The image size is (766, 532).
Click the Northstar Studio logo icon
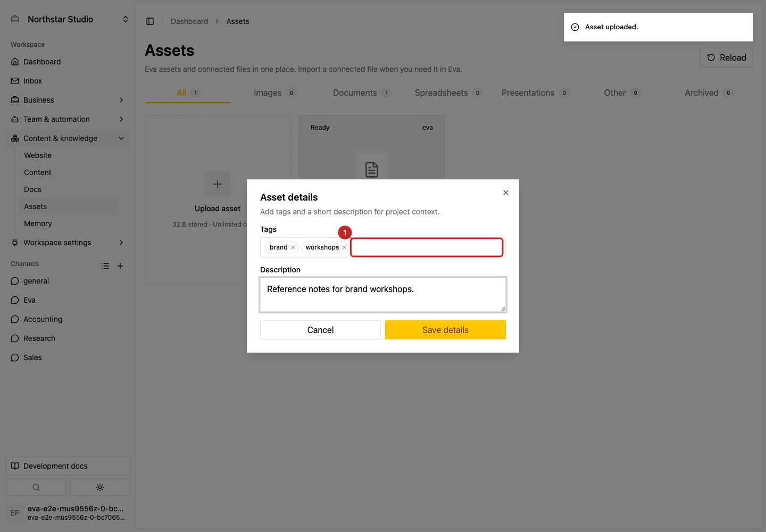(x=15, y=19)
